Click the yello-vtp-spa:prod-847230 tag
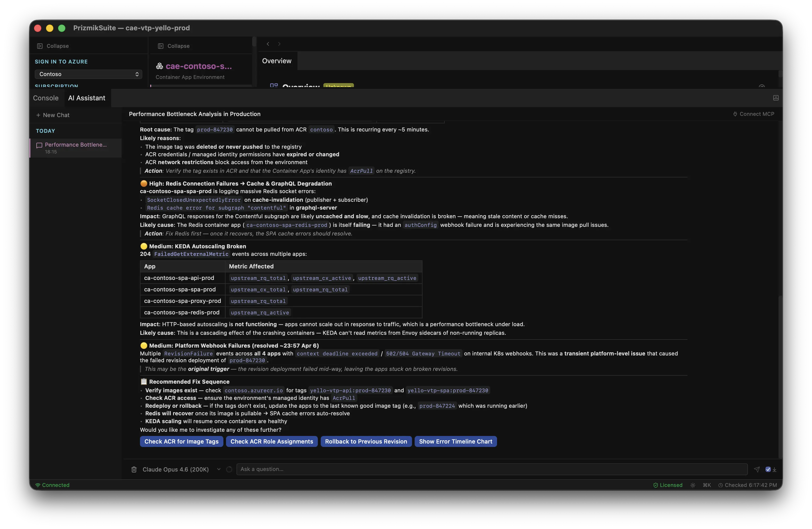The image size is (812, 529). coord(448,391)
